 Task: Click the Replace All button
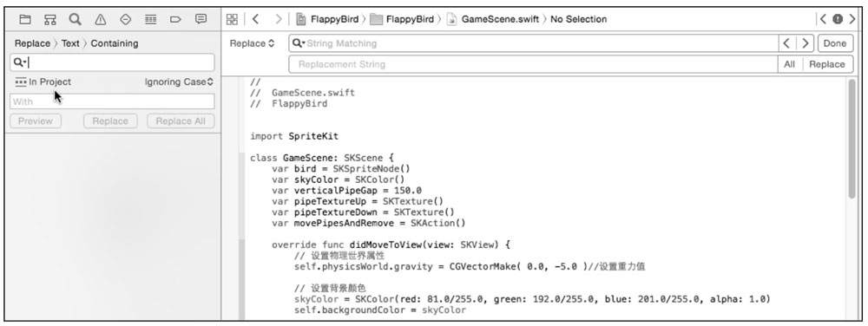(181, 121)
